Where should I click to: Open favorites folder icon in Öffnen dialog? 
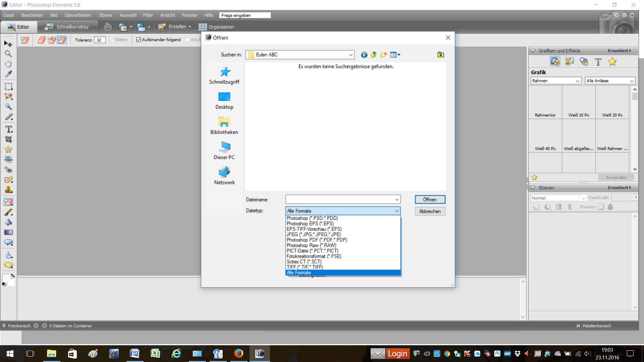click(441, 55)
